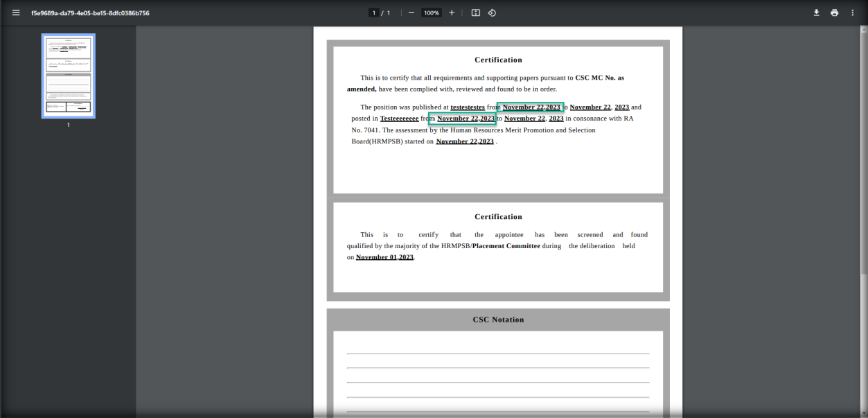Image resolution: width=868 pixels, height=418 pixels.
Task: Click the highlighted date after 'Testeeeeeeee from'
Action: click(x=463, y=119)
